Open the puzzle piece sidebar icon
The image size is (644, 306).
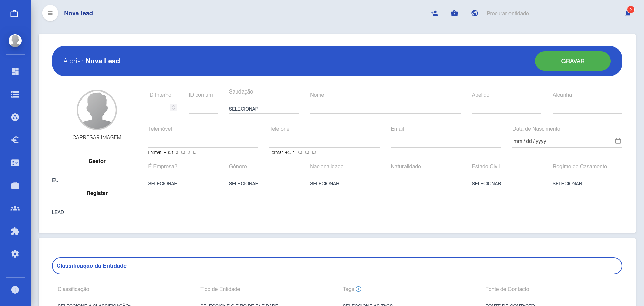click(x=15, y=231)
